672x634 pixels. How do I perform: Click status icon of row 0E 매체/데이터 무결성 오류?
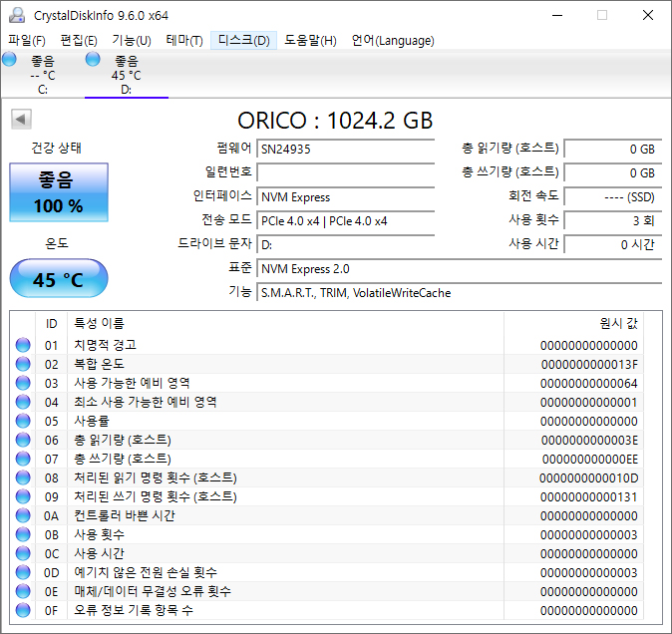click(23, 591)
